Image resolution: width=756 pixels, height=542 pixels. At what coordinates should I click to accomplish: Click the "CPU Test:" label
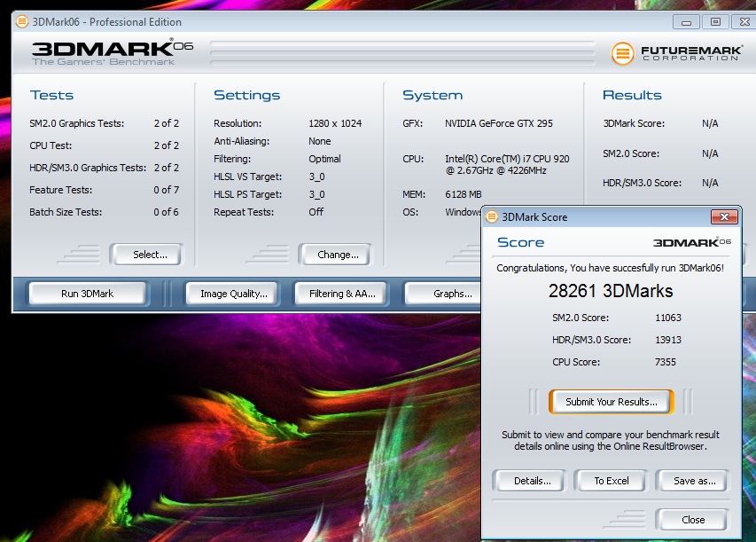51,145
